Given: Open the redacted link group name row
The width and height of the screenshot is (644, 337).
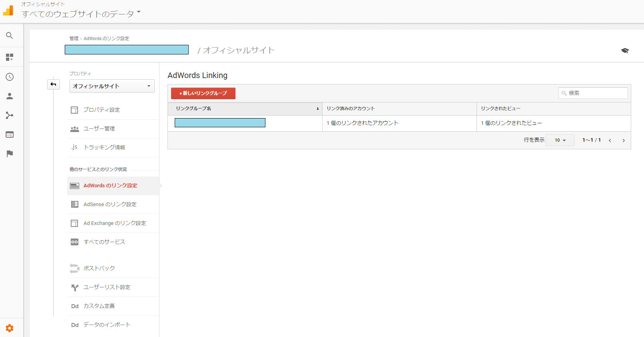Looking at the screenshot, I should pyautogui.click(x=220, y=123).
